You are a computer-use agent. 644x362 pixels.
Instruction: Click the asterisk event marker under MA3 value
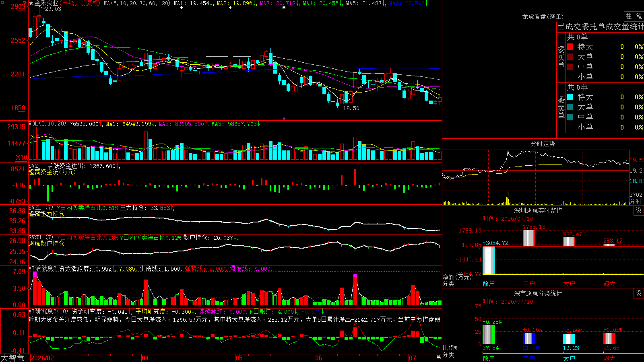[x=284, y=8]
